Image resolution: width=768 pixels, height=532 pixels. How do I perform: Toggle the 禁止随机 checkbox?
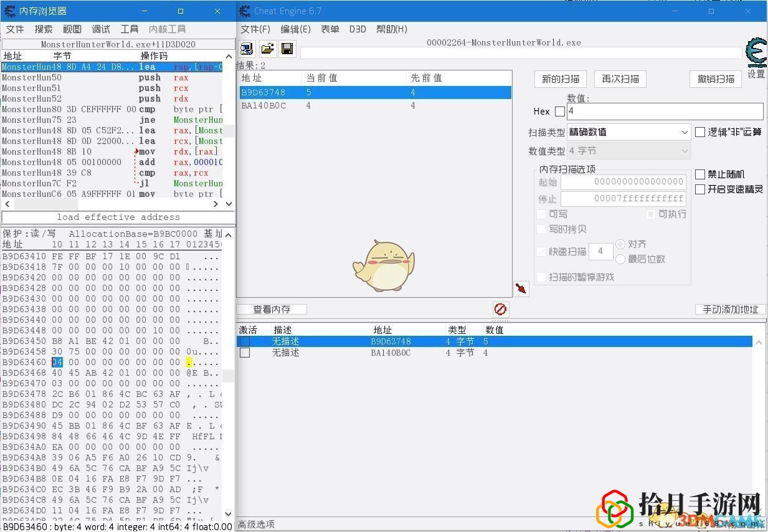(x=700, y=174)
